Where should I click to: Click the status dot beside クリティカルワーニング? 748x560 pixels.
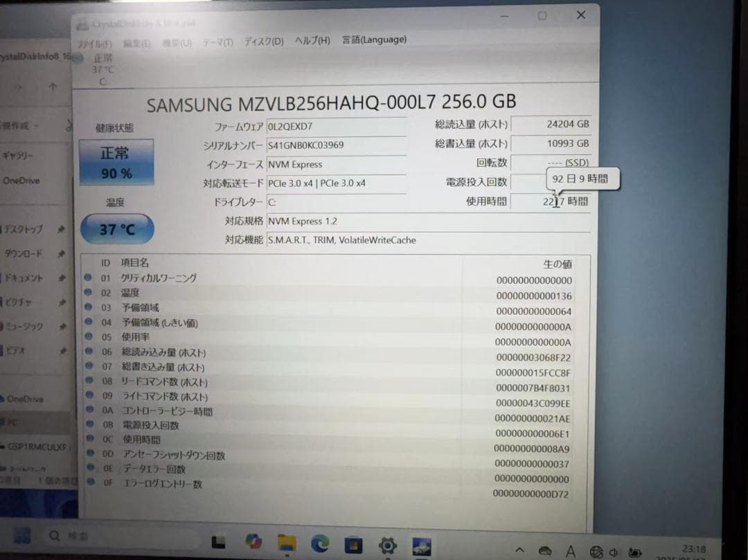point(88,277)
